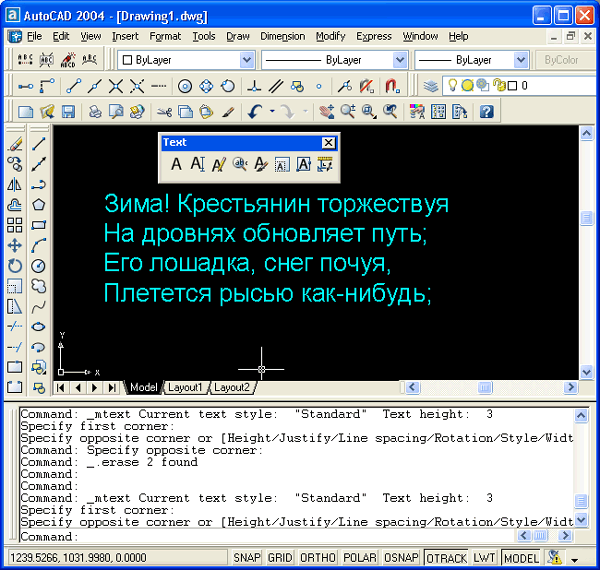This screenshot has height=570, width=600.
Task: Select the Polygon draw tool
Action: (39, 205)
